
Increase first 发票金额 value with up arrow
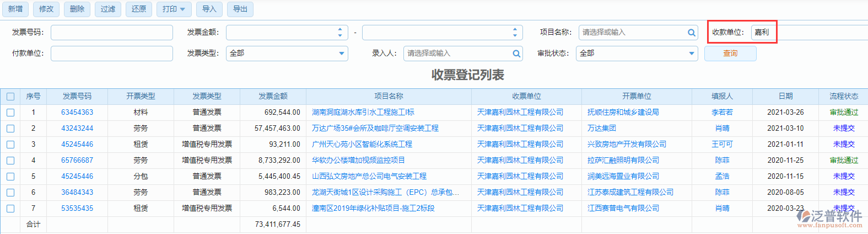(x=340, y=29)
